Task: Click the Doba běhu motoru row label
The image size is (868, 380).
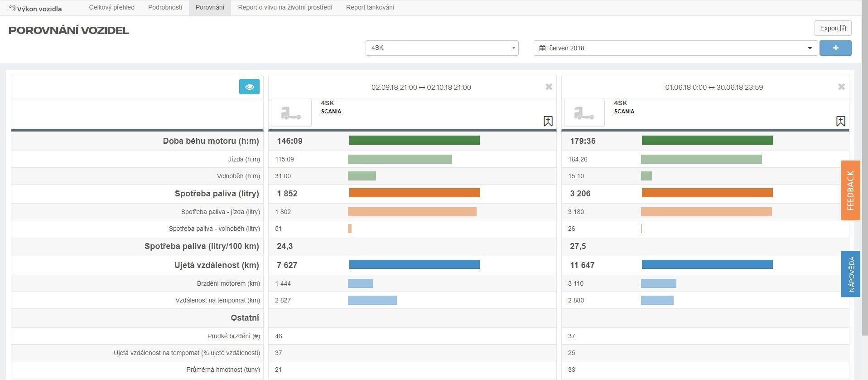Action: 211,141
